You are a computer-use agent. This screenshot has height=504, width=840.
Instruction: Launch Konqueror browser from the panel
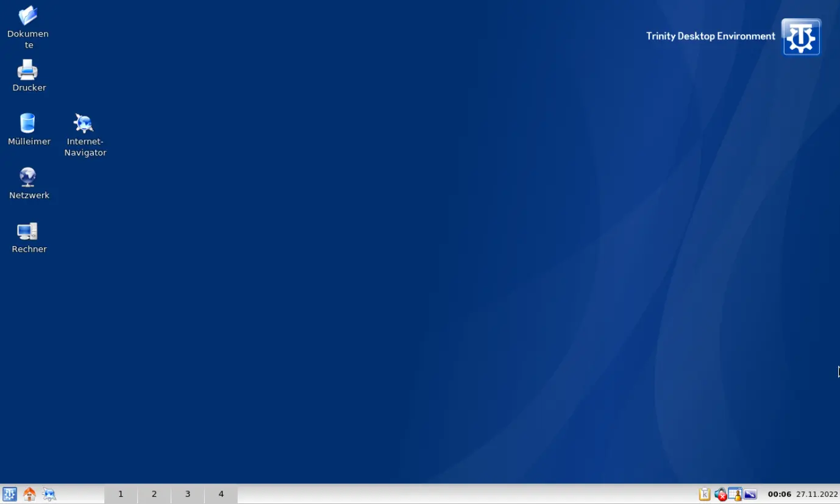(x=49, y=494)
